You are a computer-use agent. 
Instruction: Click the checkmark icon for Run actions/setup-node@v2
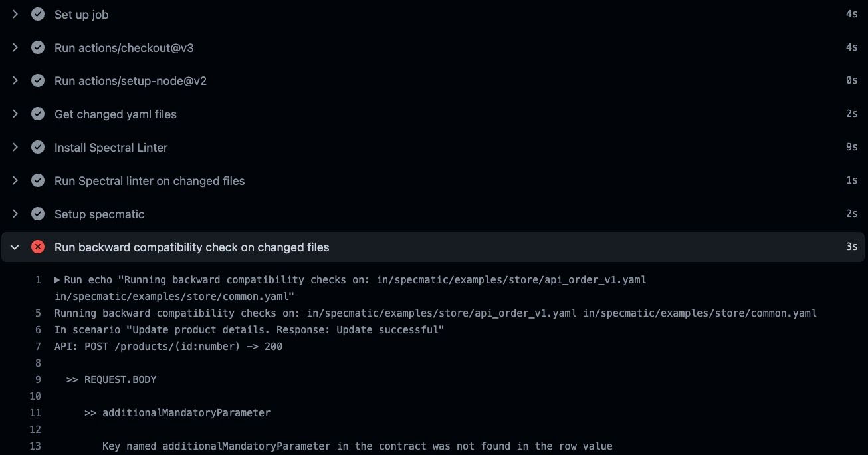pos(38,80)
